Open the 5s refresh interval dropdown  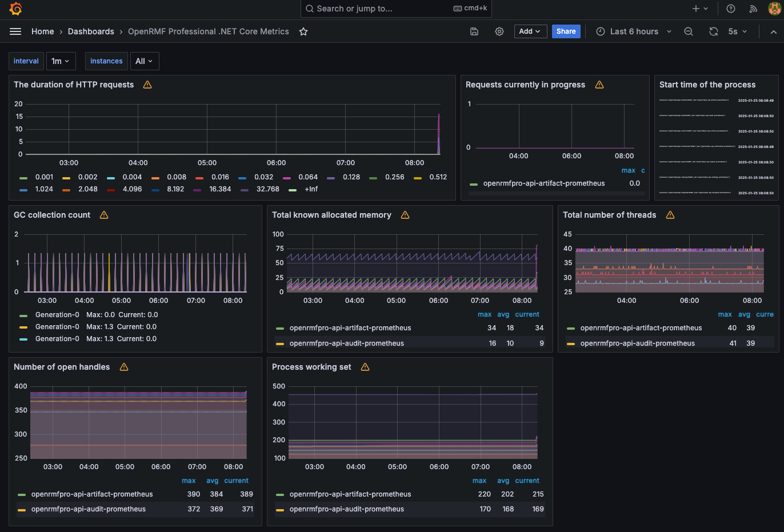click(x=738, y=31)
